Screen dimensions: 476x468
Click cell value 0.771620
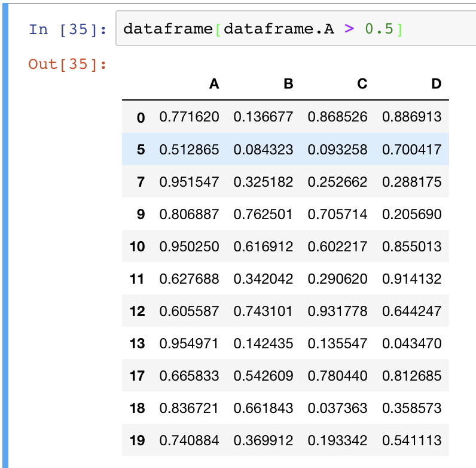[189, 117]
